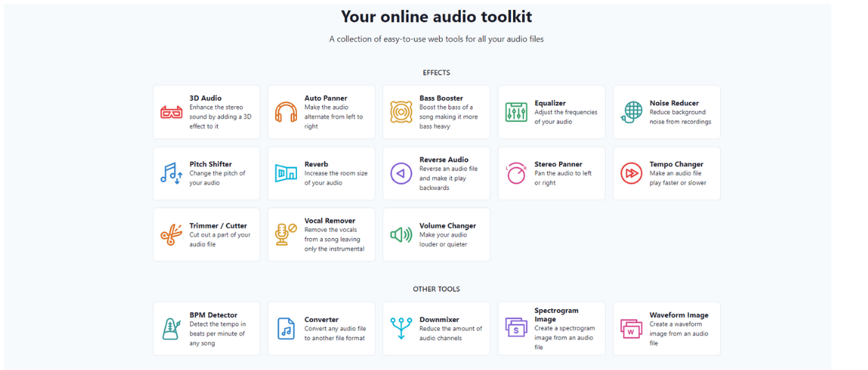868x370 pixels.
Task: Click the music file icon for Converter
Action: tap(286, 329)
